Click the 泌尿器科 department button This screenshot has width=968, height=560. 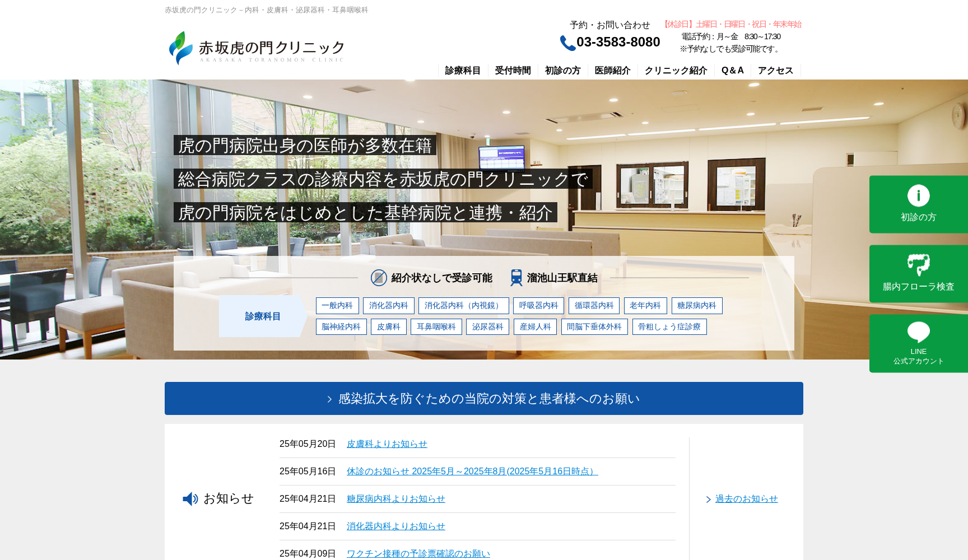pos(487,326)
